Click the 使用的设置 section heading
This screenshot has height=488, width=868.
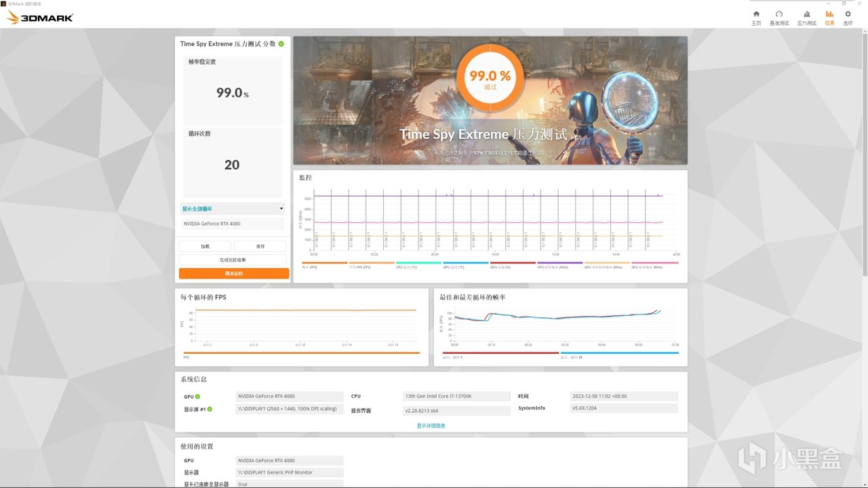coord(197,447)
